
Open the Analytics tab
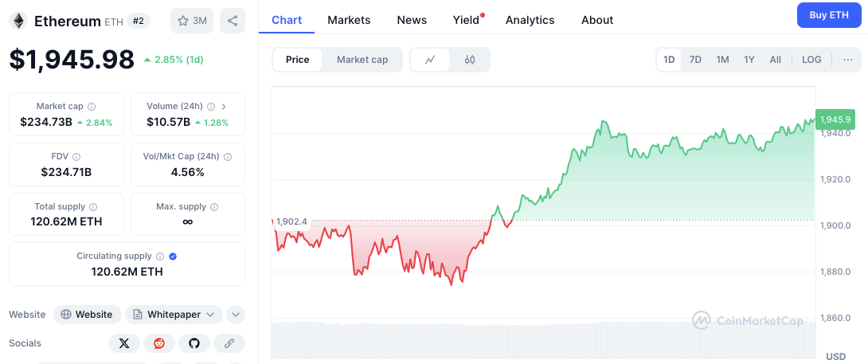click(x=530, y=20)
